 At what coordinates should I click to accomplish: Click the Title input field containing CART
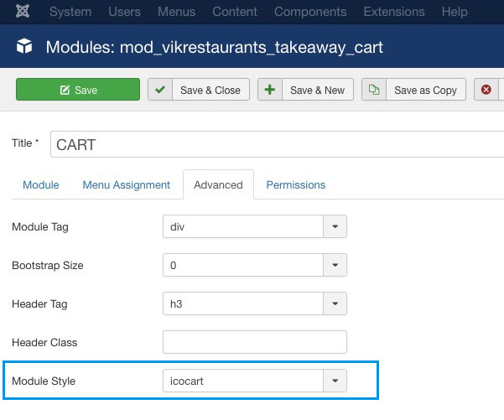pyautogui.click(x=277, y=144)
